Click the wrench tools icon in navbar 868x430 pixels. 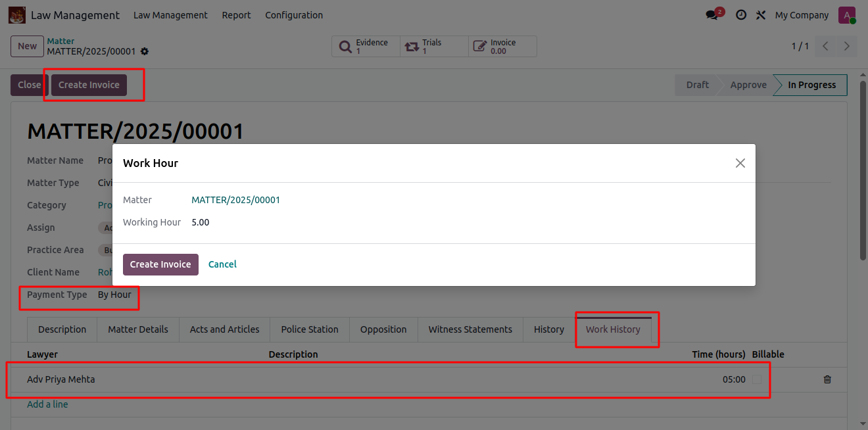tap(761, 15)
